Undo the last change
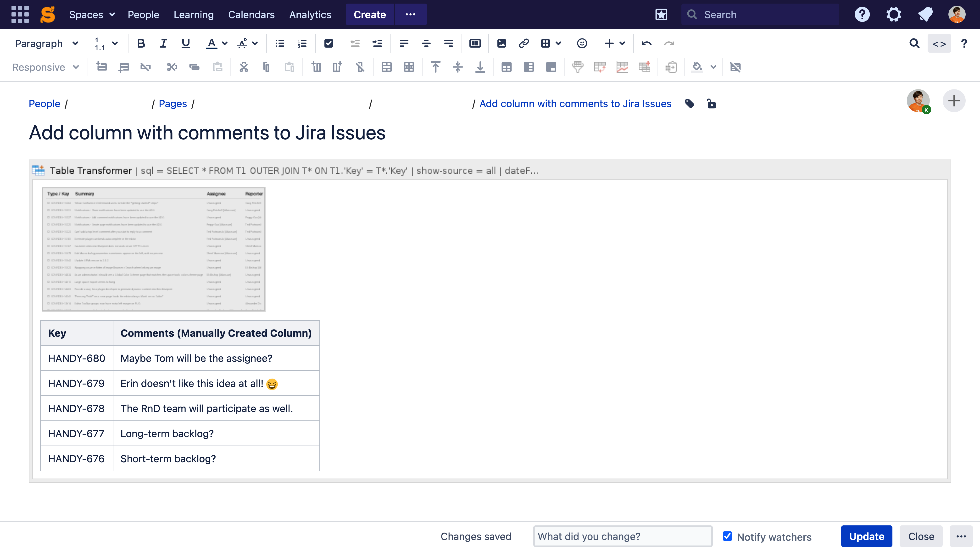Viewport: 980px width, 551px height. (x=647, y=43)
